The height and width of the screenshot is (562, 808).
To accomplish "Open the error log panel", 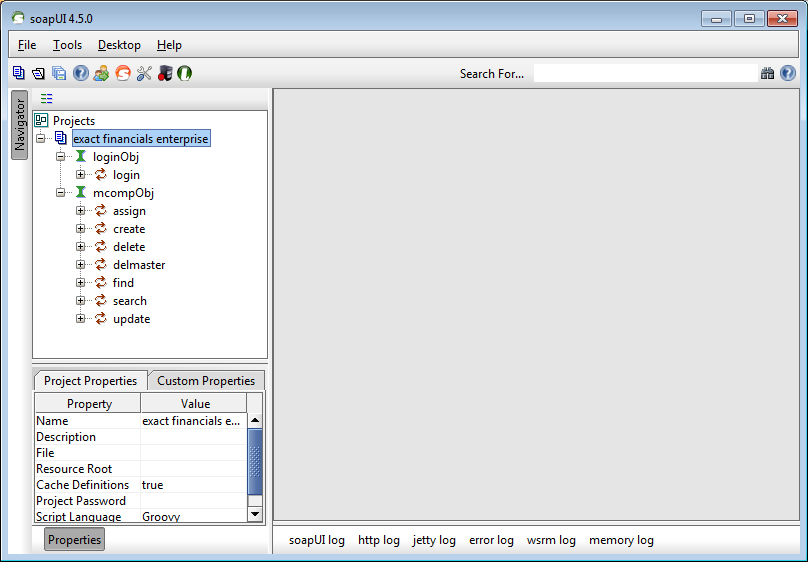I will [x=491, y=540].
